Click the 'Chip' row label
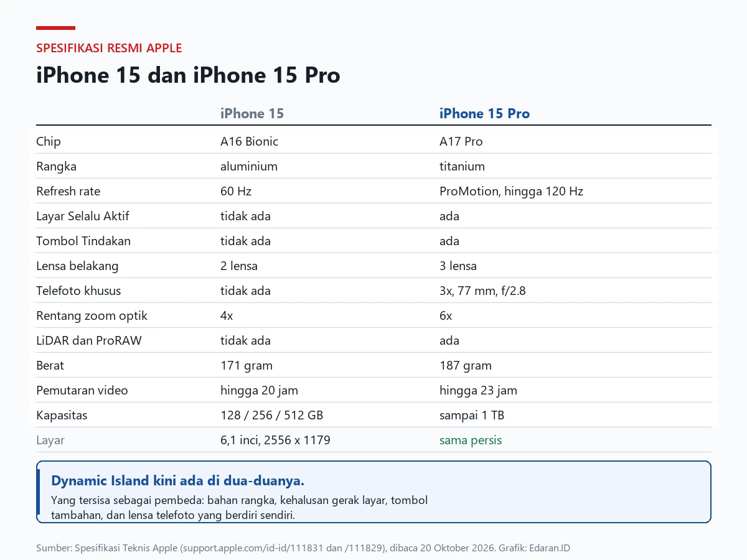 pyautogui.click(x=49, y=141)
